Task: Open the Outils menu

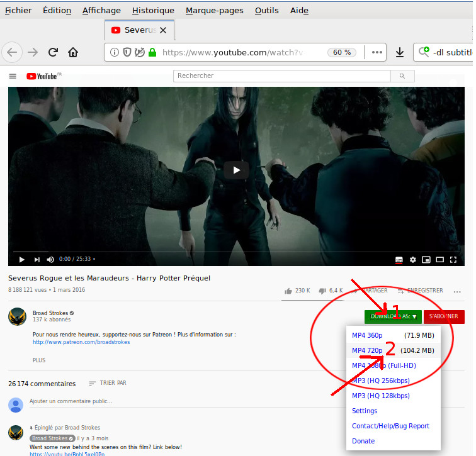Action: pyautogui.click(x=266, y=11)
